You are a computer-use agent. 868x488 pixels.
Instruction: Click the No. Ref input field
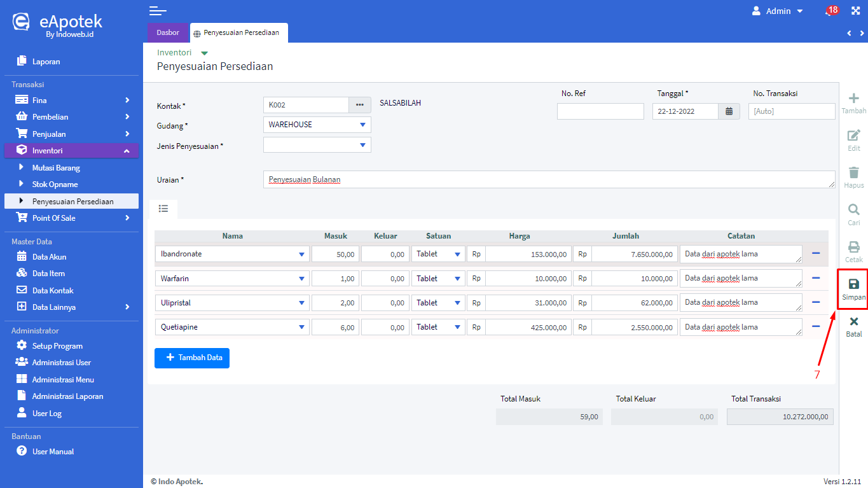click(600, 111)
